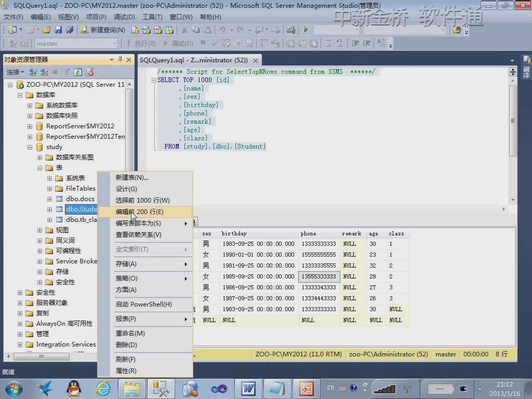Select 新建表(N)... from context menu

145,178
